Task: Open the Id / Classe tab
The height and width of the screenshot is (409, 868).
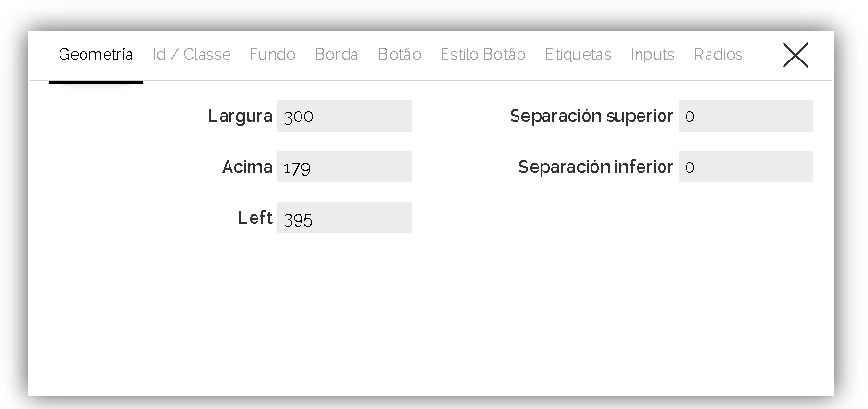Action: click(191, 55)
